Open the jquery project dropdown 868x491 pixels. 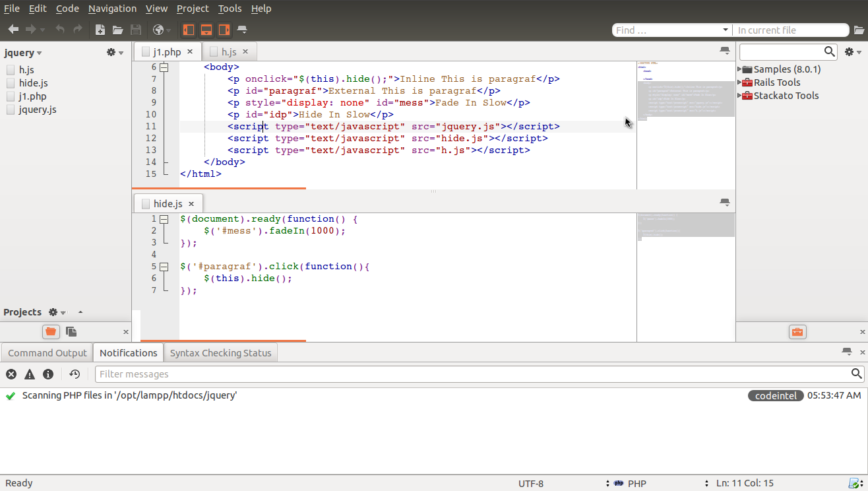24,52
